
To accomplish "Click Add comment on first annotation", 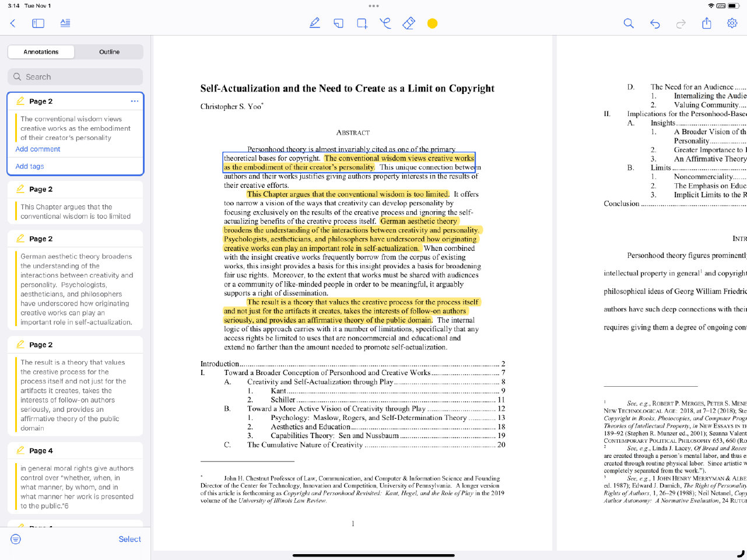I will pyautogui.click(x=38, y=149).
